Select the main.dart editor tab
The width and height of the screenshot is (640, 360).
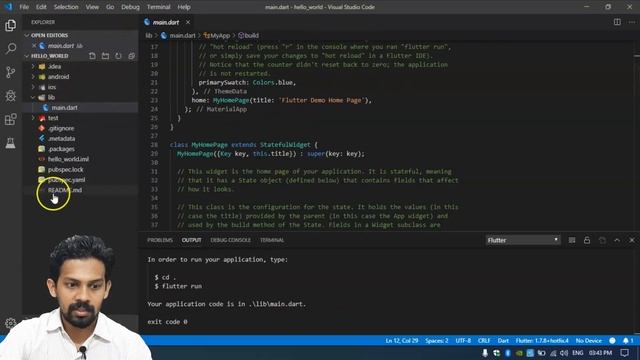(x=166, y=22)
